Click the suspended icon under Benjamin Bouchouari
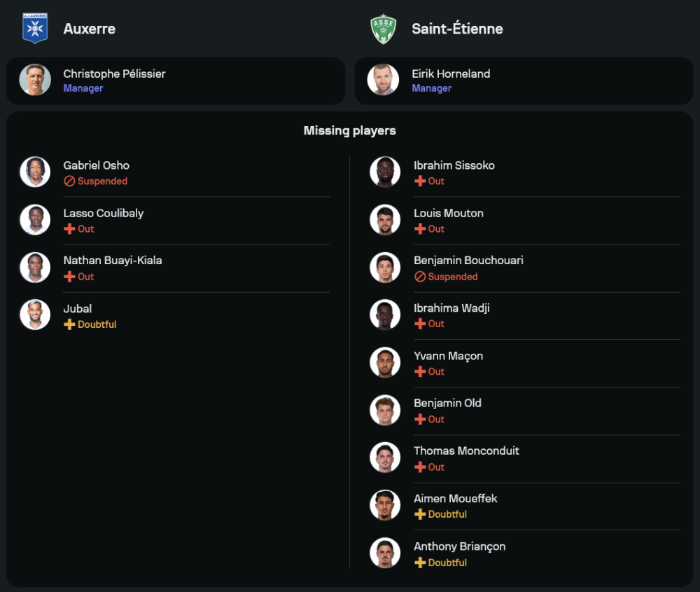Image resolution: width=700 pixels, height=592 pixels. click(420, 277)
